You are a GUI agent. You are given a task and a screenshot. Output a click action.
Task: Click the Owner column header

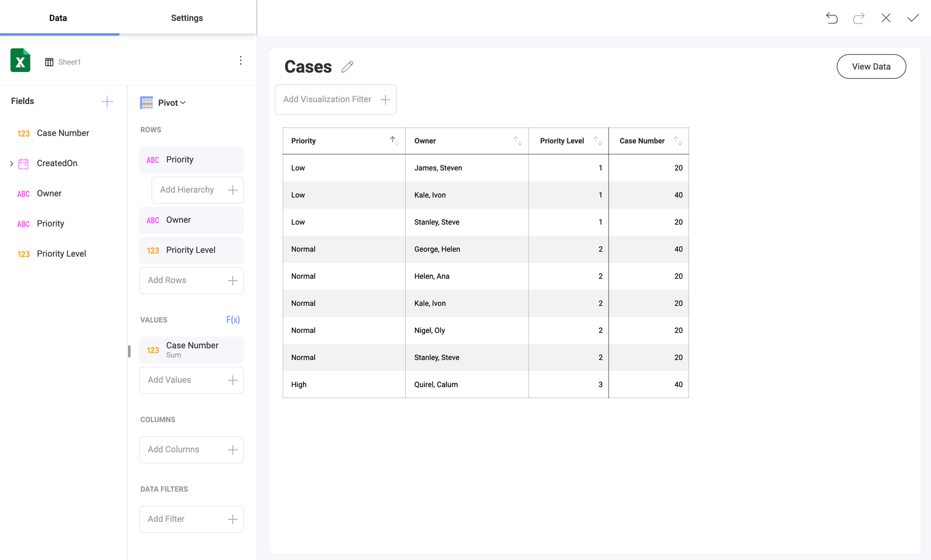click(467, 141)
